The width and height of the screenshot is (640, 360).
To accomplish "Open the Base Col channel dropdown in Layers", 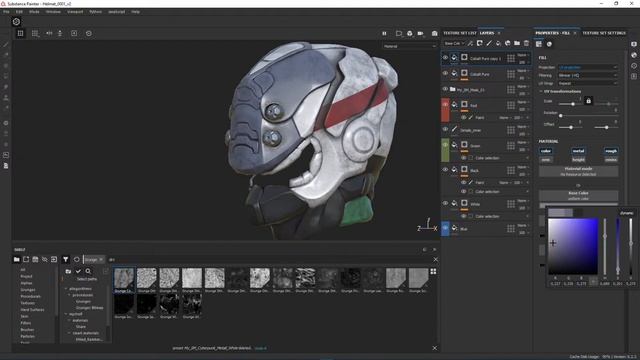I will pos(454,43).
